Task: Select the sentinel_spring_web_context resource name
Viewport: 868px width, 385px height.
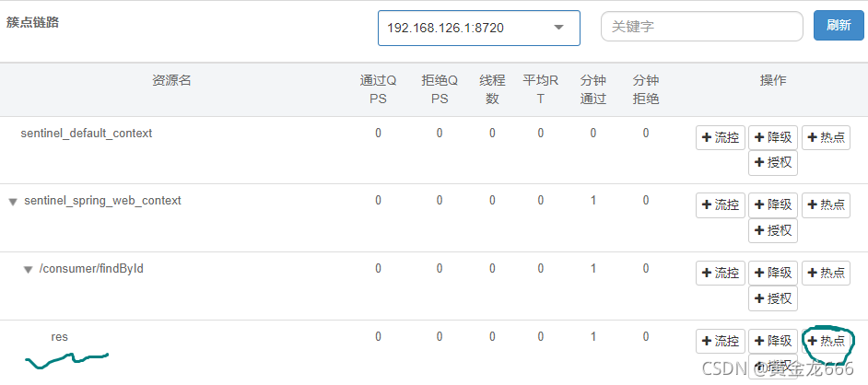Action: (x=102, y=201)
